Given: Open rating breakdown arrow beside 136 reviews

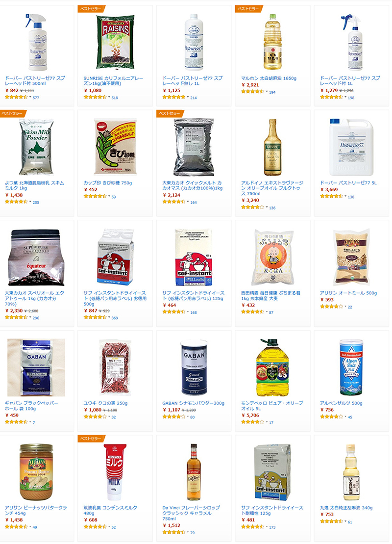Looking at the screenshot, I should click(267, 207).
